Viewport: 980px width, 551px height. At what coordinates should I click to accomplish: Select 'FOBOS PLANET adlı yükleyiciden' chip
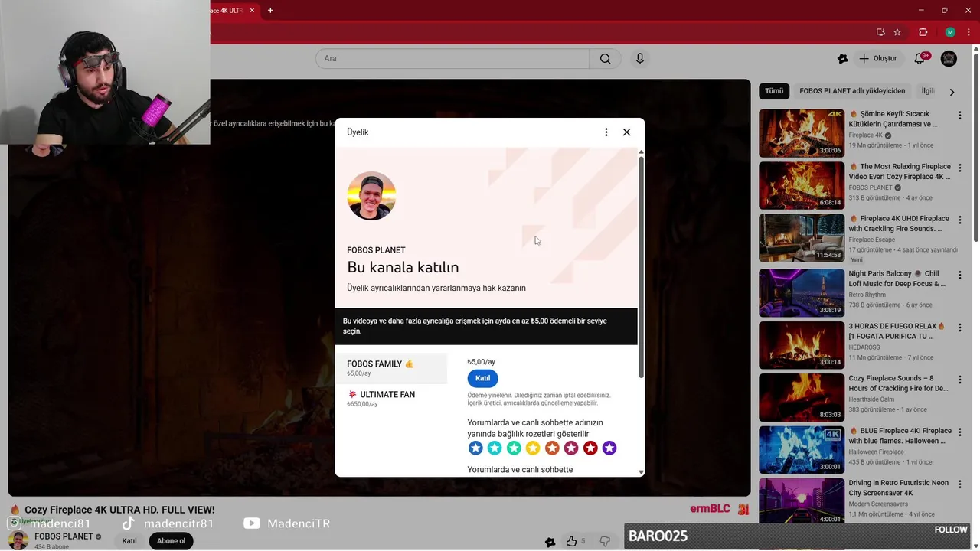pyautogui.click(x=852, y=91)
